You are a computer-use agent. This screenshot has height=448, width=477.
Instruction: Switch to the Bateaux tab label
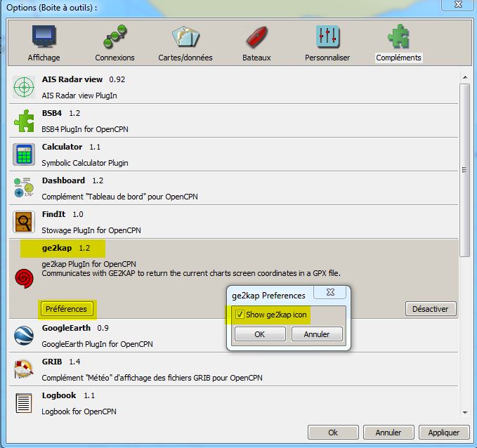[x=256, y=58]
